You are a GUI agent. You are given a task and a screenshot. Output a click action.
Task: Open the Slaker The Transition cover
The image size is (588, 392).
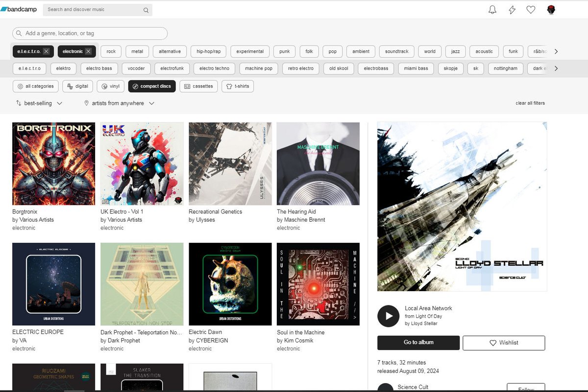click(142, 377)
